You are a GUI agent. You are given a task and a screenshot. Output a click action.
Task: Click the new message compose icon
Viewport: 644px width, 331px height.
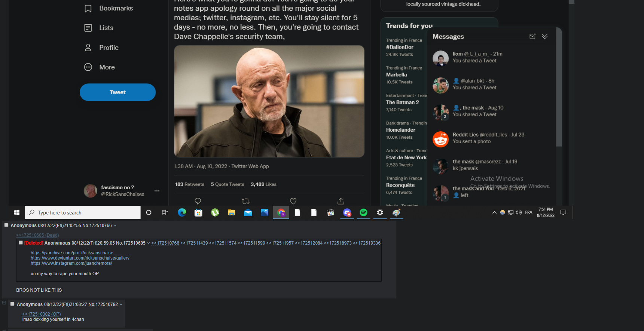[532, 36]
